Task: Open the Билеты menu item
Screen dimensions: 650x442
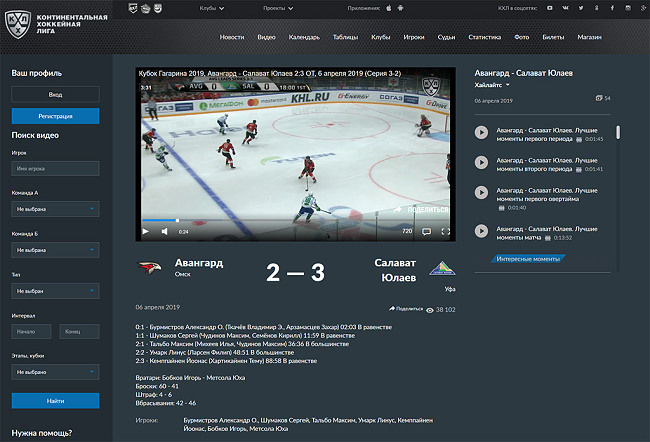Action: tap(553, 37)
